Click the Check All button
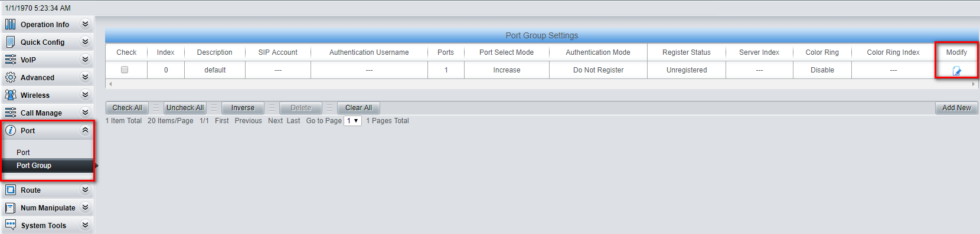 (127, 108)
